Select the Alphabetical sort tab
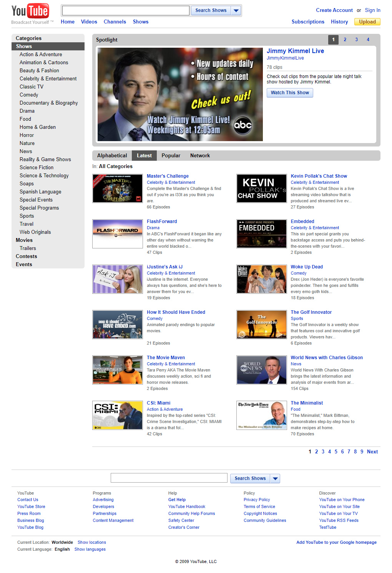392x573 pixels. (x=112, y=155)
